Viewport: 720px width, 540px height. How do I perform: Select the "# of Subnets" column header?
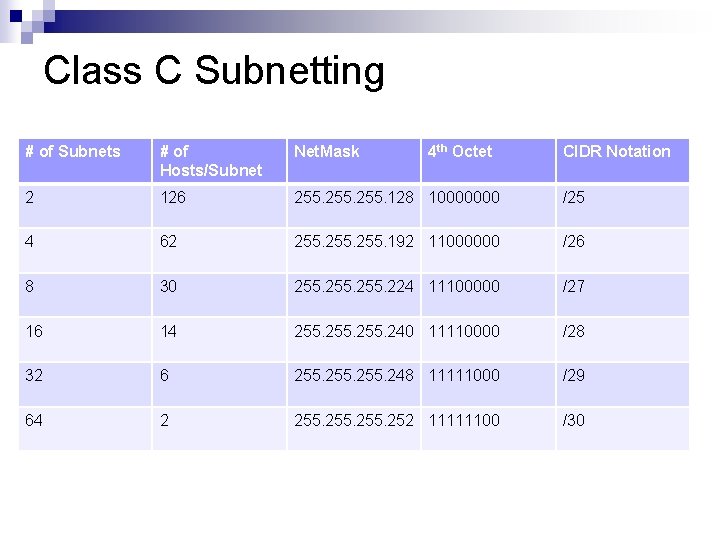tap(73, 152)
